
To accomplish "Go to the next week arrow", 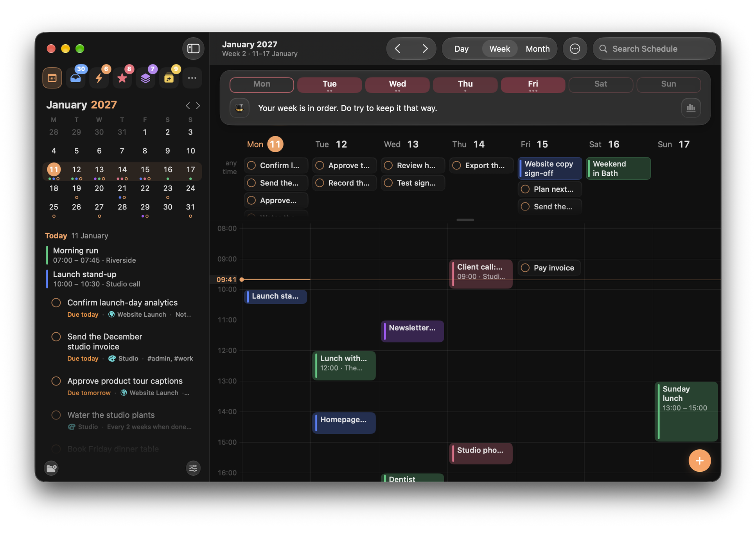I will pos(425,49).
